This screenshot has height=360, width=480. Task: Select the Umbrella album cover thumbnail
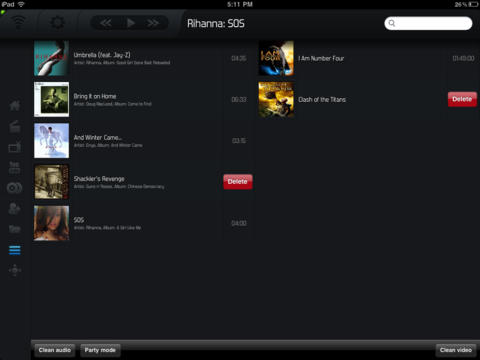(x=52, y=58)
